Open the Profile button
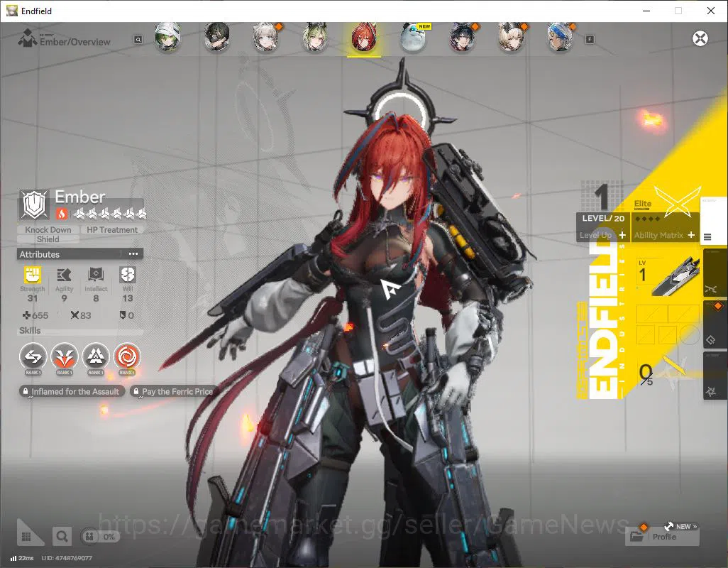 pyautogui.click(x=662, y=537)
